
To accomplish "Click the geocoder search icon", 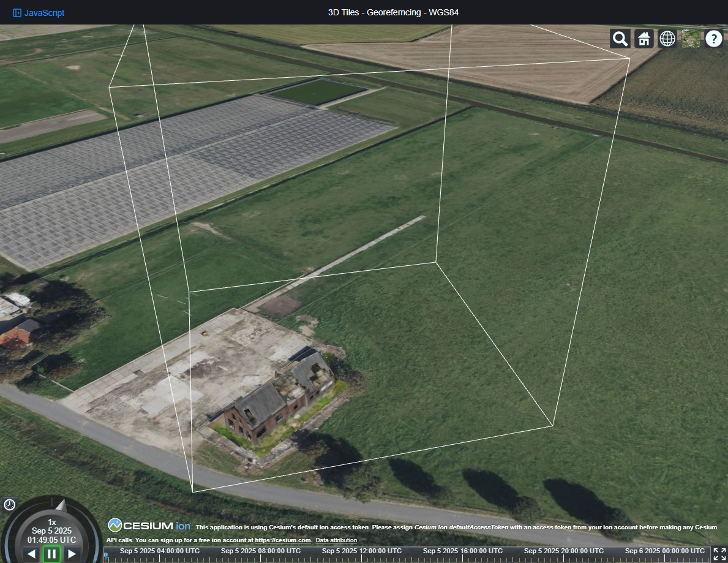I will coord(620,39).
